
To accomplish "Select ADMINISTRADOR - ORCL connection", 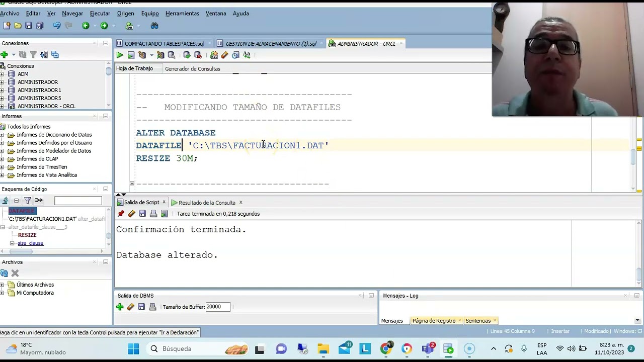I will (46, 106).
